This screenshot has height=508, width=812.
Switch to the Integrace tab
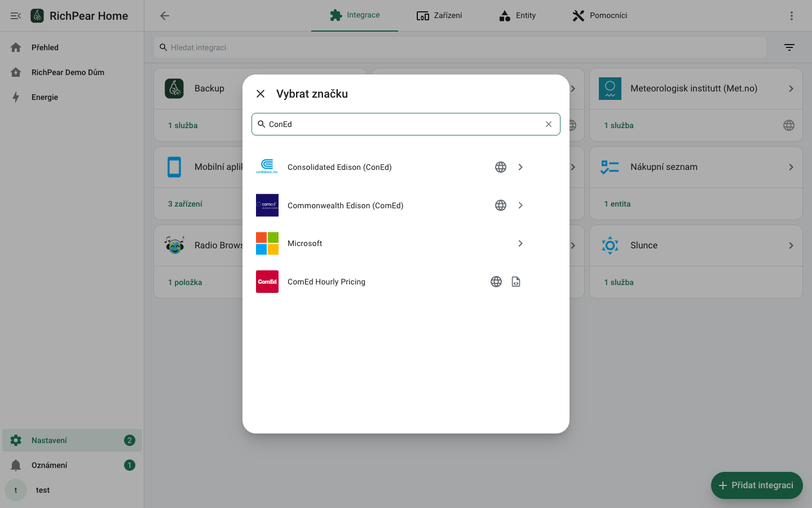pos(355,15)
